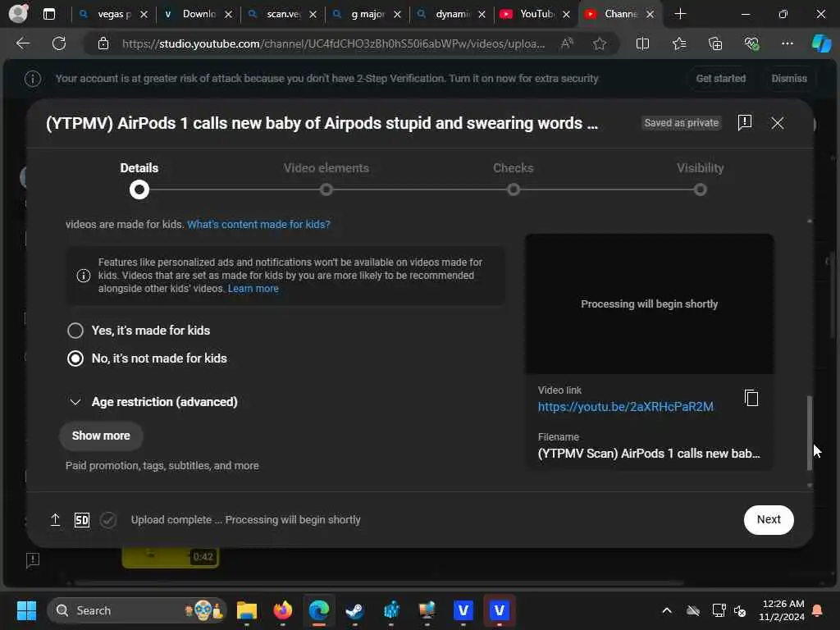
Task: Click Next button in upload dialog
Action: [768, 519]
